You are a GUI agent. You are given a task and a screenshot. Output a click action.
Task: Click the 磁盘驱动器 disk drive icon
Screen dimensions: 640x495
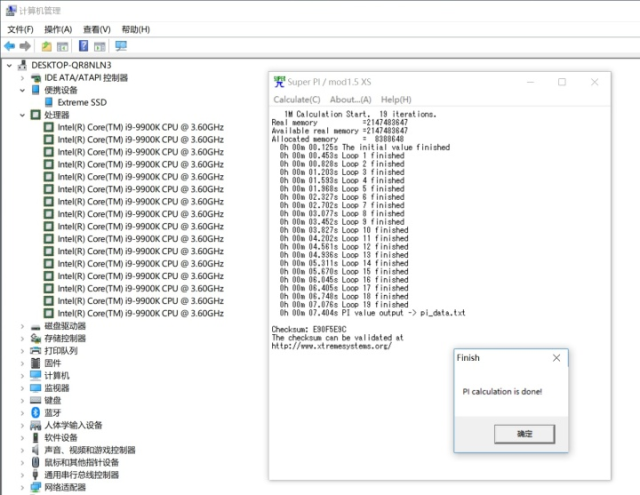(x=36, y=326)
